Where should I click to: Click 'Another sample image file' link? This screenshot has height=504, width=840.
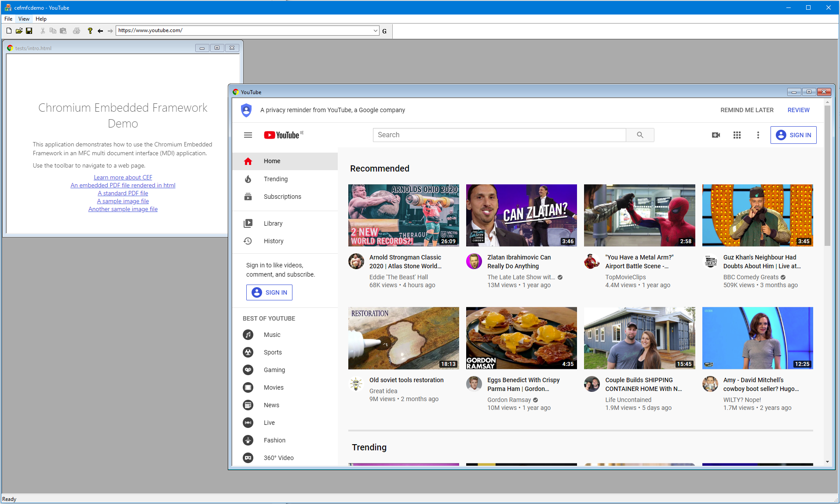123,209
